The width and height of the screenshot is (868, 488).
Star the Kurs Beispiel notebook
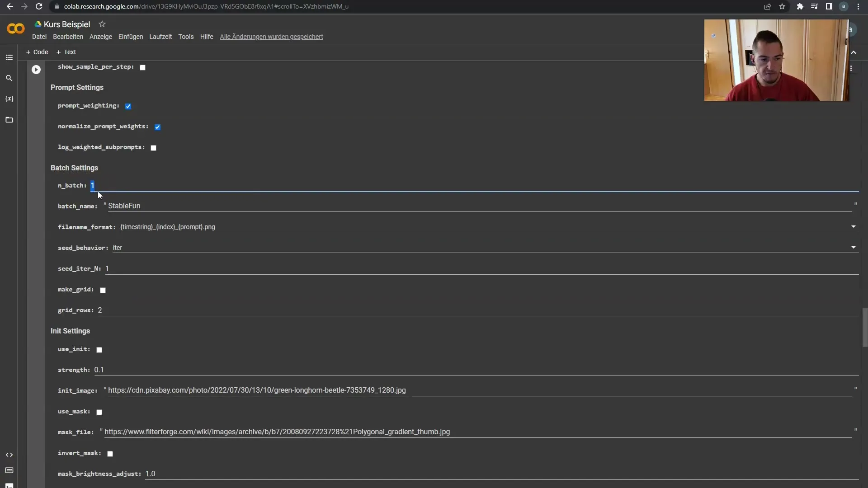tap(102, 24)
